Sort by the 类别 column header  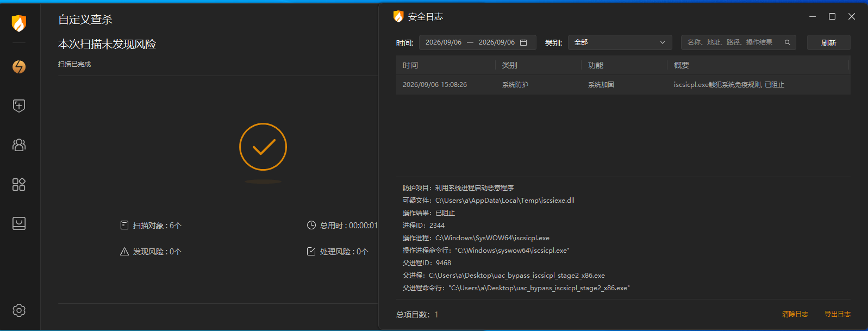point(509,65)
